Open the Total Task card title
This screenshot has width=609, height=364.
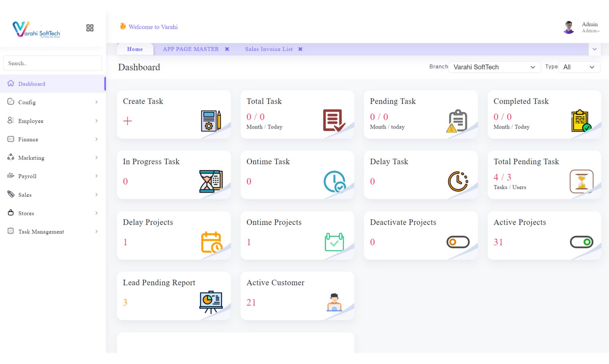[264, 101]
